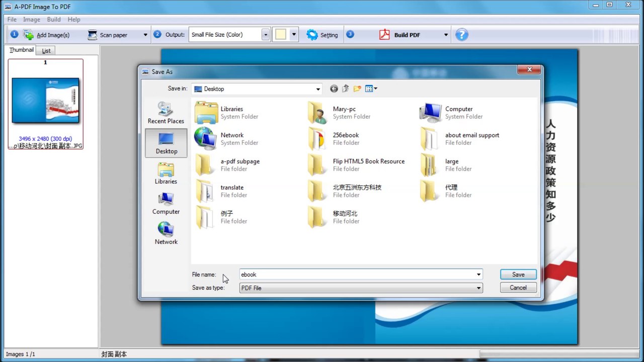Select Computer in places sidebar
This screenshot has height=362, width=644.
coord(166,203)
